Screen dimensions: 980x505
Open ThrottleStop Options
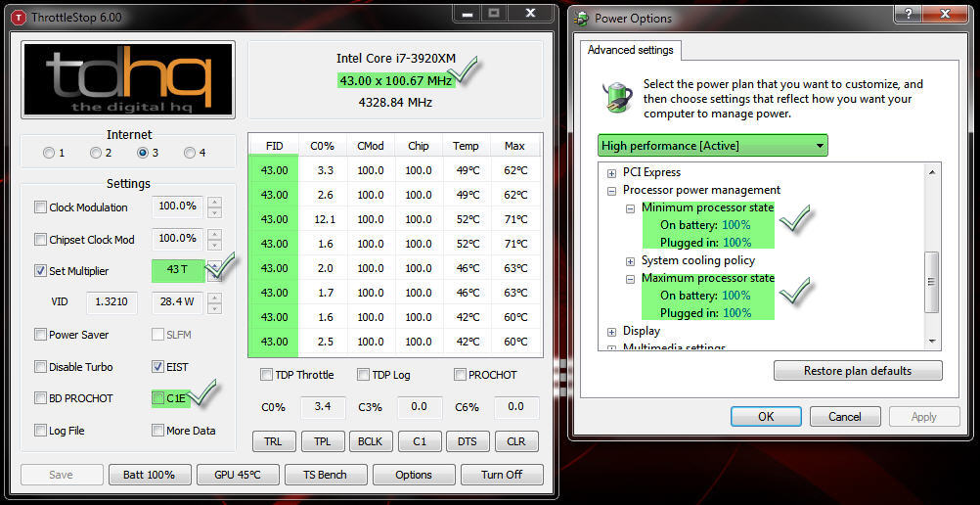414,475
